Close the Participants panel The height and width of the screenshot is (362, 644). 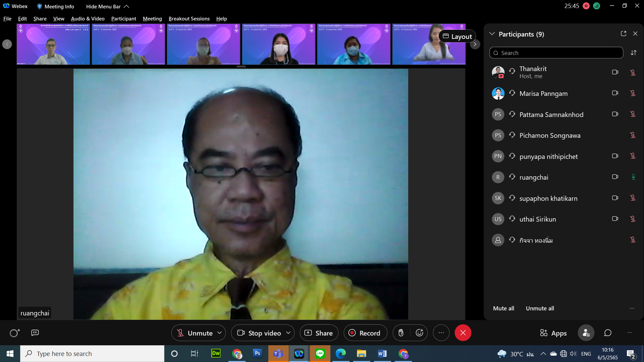click(635, 34)
